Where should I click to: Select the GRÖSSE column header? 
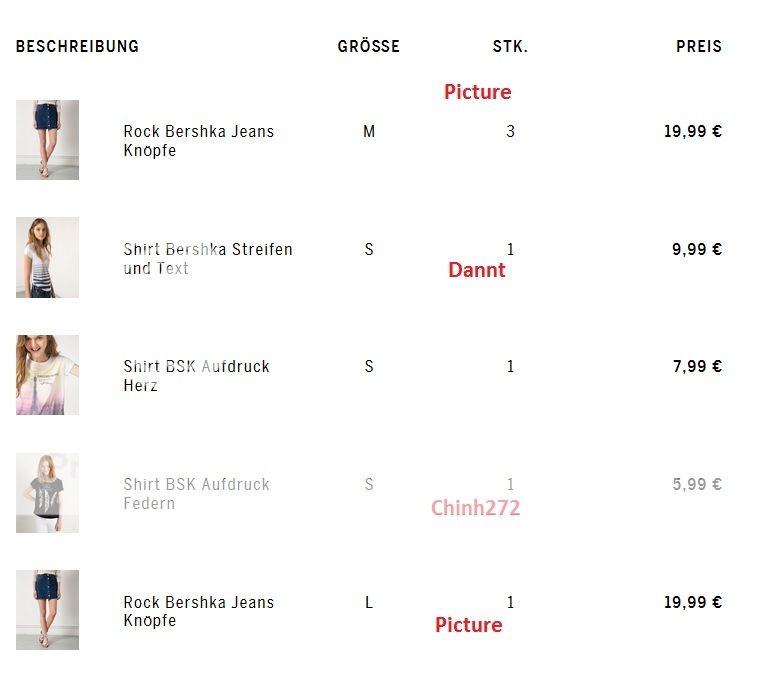click(368, 46)
